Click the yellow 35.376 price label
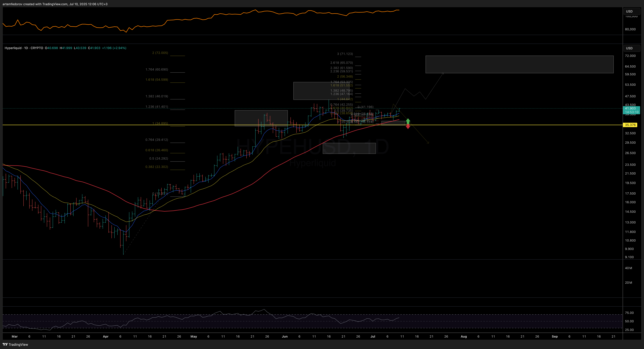Image resolution: width=644 pixels, height=349 pixels. [x=630, y=125]
